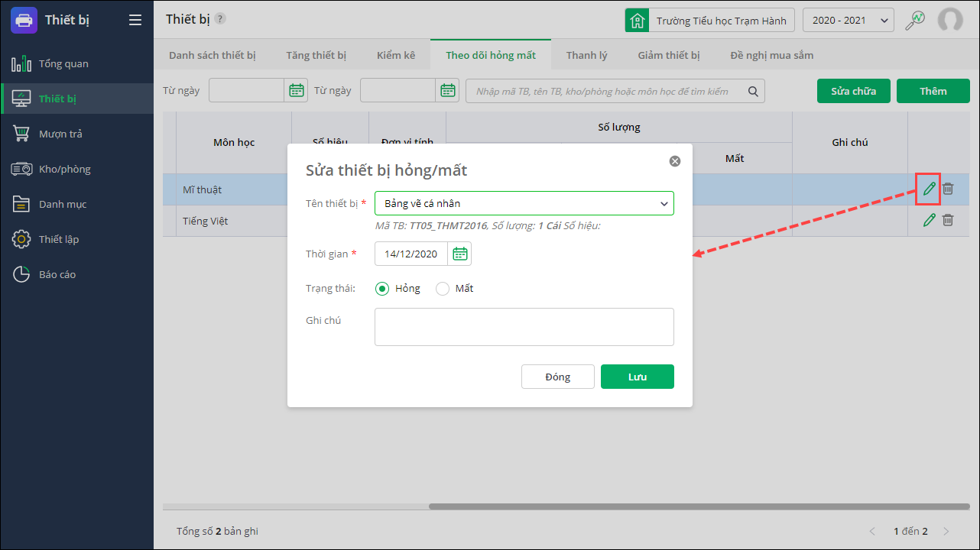Click the Thời gian date input
This screenshot has height=550, width=980.
[411, 254]
